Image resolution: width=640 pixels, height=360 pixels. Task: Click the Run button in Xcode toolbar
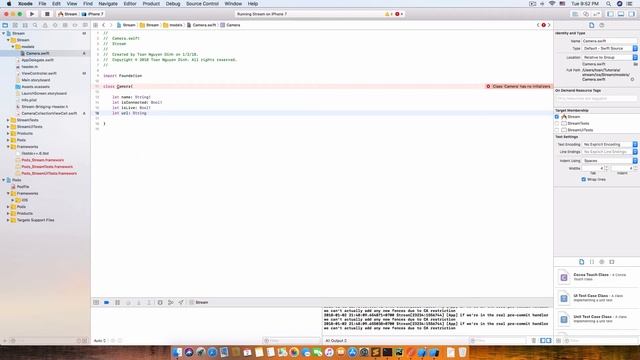click(x=32, y=14)
